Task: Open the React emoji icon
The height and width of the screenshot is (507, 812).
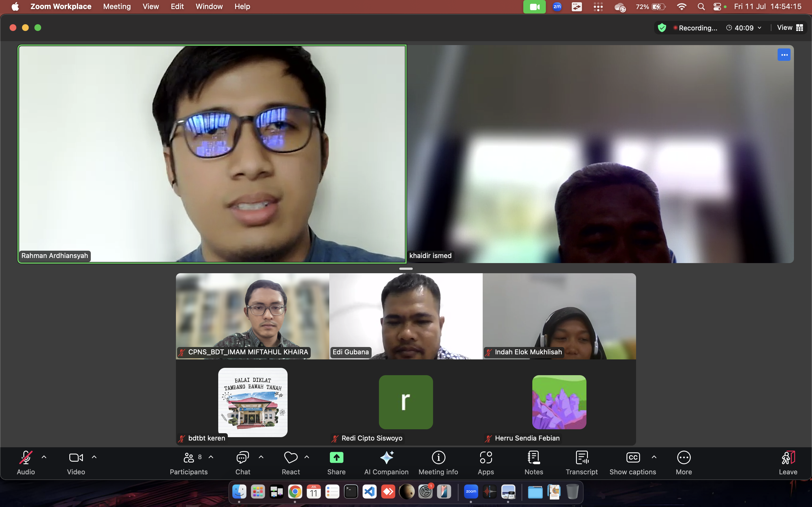Action: pos(291,458)
